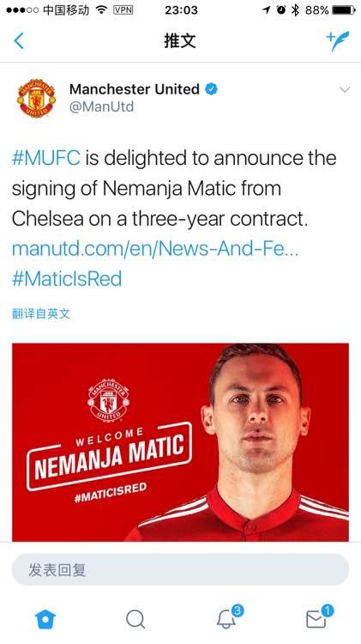This screenshot has width=361, height=644.
Task: Open the Welcome Nemanja Matic image
Action: point(180,442)
